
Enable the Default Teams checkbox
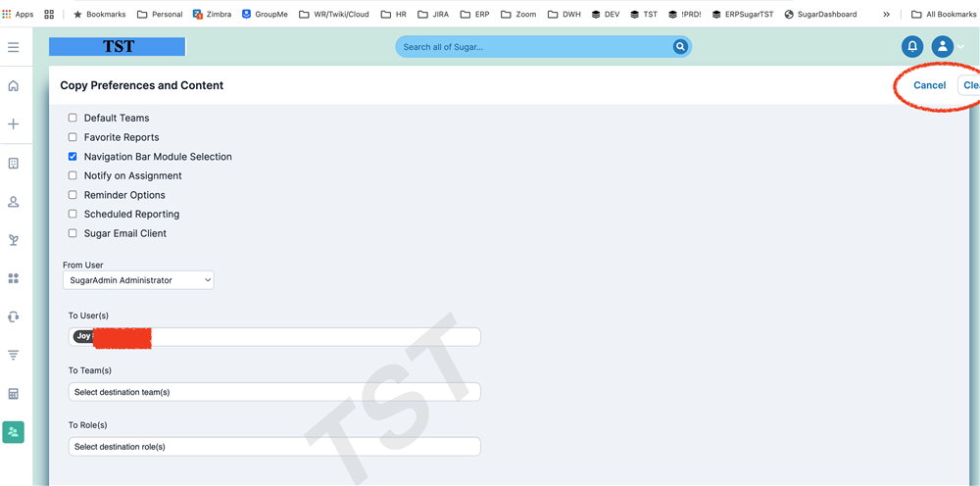coord(73,119)
